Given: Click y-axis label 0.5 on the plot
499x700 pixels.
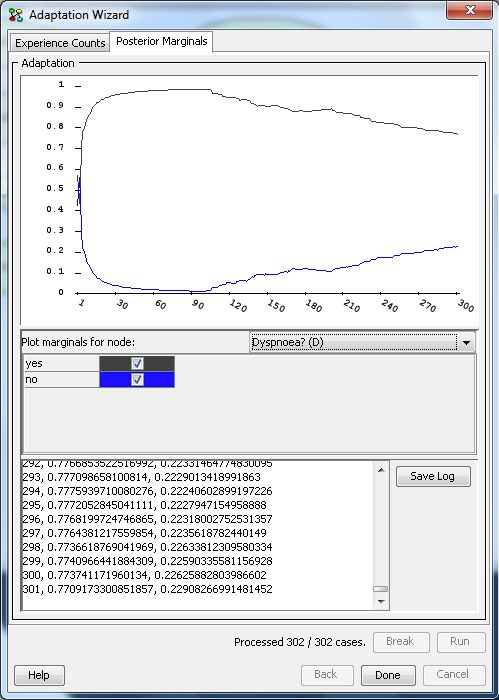Looking at the screenshot, I should (55, 188).
